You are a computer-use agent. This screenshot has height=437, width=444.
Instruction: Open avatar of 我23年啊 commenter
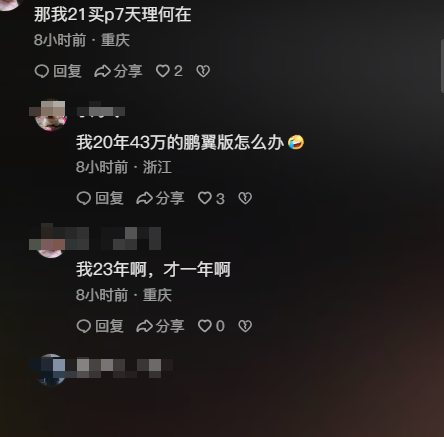[51, 243]
